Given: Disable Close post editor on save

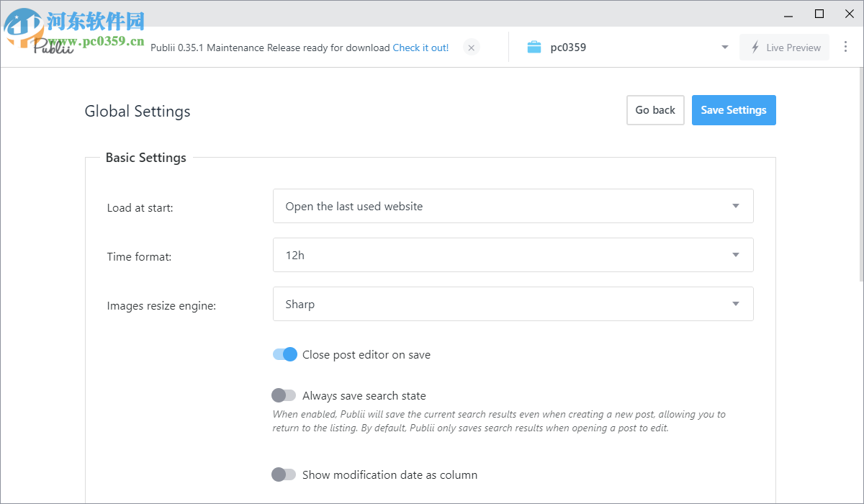Looking at the screenshot, I should tap(284, 354).
